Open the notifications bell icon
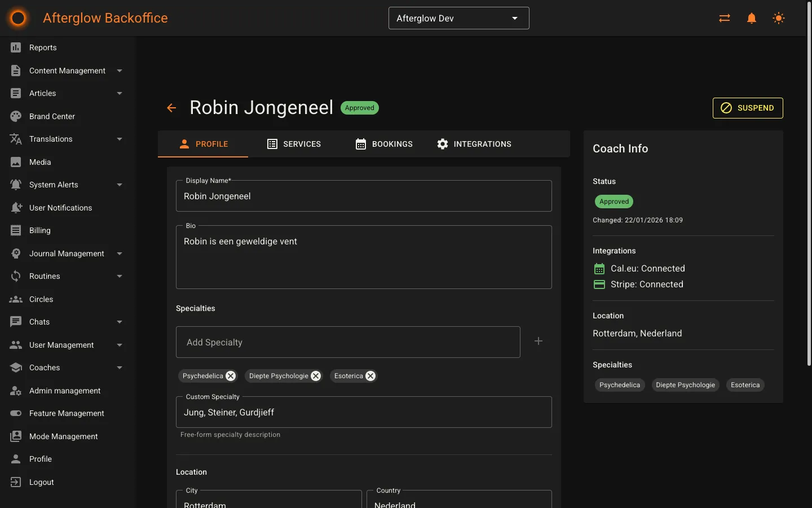 point(752,17)
